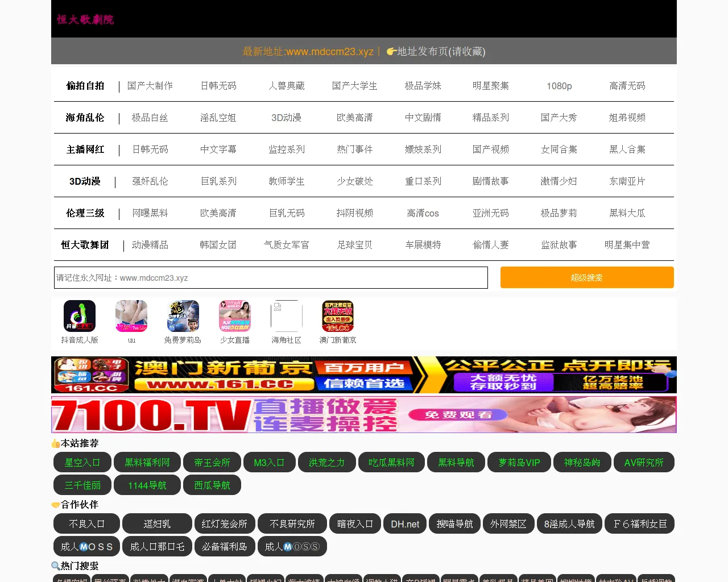Open the 抖音成人版 app icon
The height and width of the screenshot is (582, 728).
point(80,316)
